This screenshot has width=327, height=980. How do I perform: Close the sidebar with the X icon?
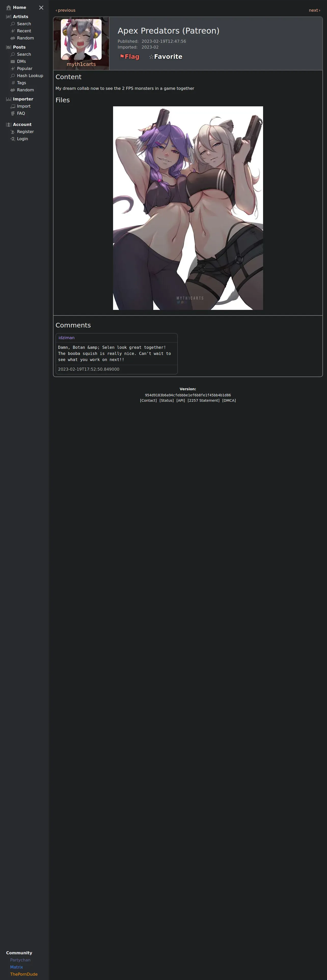tap(41, 8)
